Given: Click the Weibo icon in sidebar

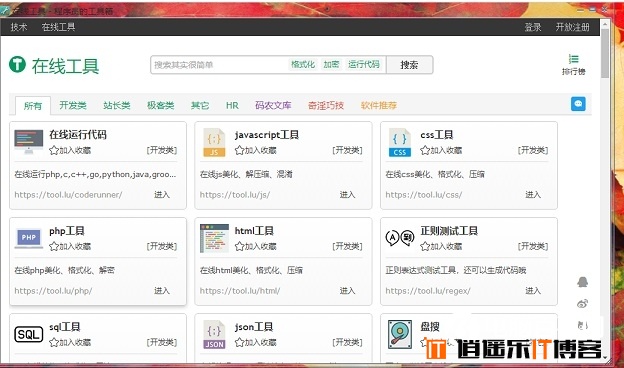Looking at the screenshot, I should point(583,304).
